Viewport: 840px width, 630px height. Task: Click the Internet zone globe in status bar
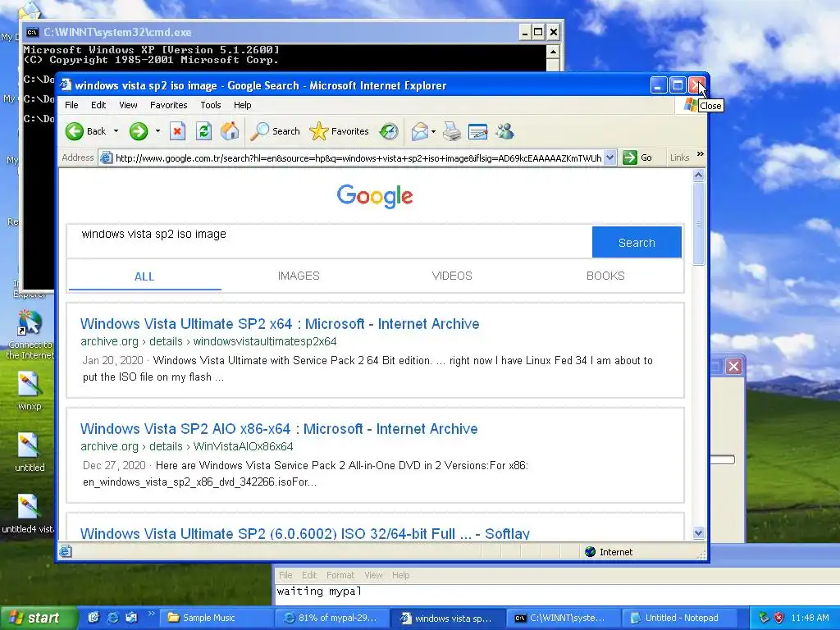click(x=591, y=552)
